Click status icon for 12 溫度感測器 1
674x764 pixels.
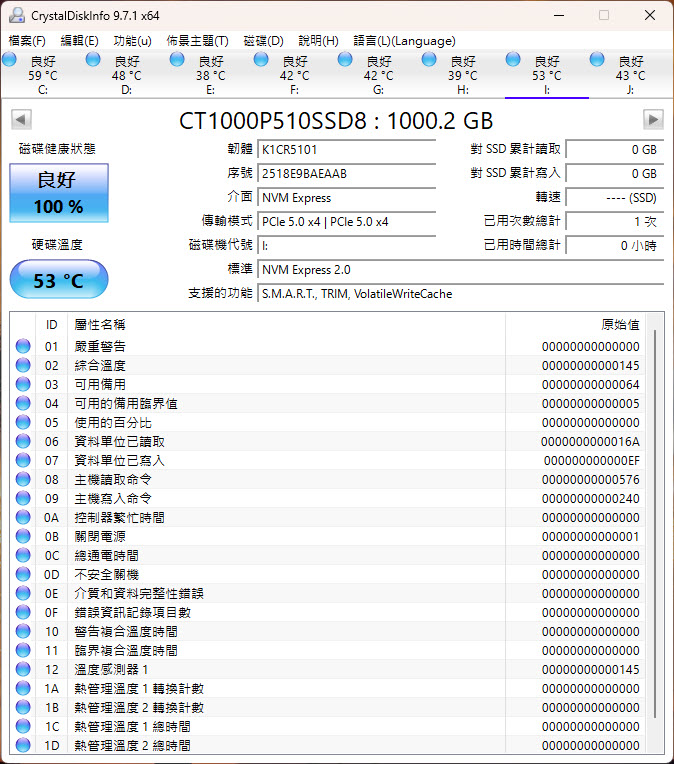(x=23, y=669)
